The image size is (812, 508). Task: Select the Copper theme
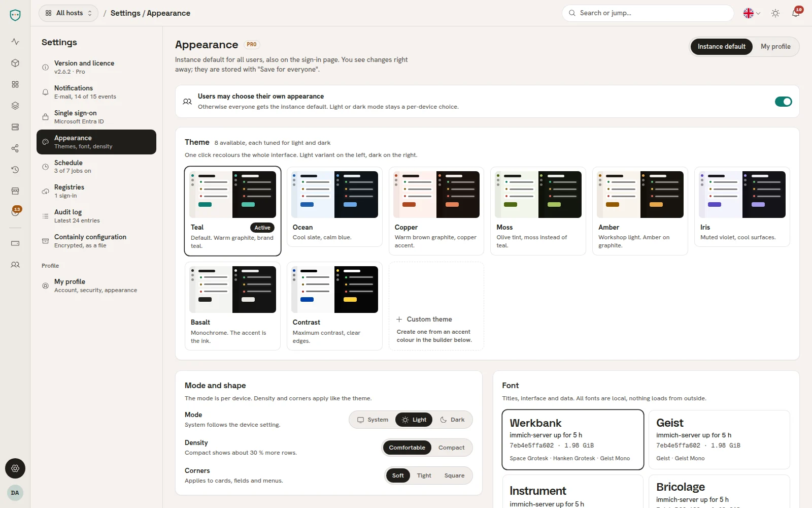click(436, 211)
